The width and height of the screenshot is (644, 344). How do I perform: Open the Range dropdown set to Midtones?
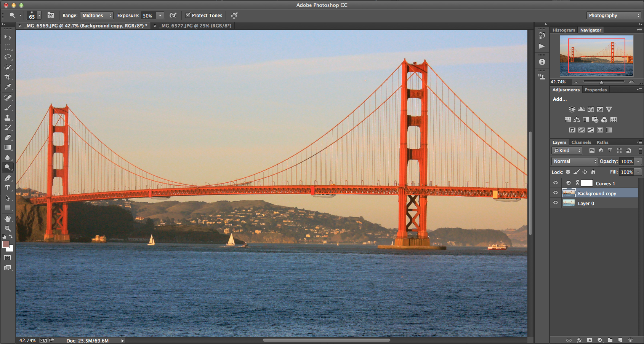pos(97,16)
